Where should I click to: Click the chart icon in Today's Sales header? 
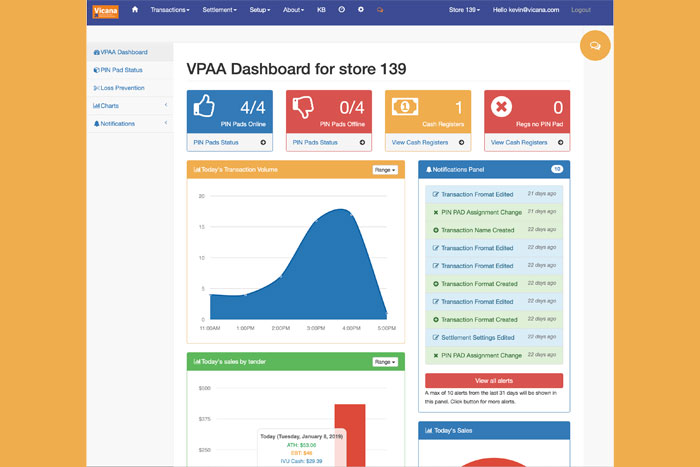(429, 430)
